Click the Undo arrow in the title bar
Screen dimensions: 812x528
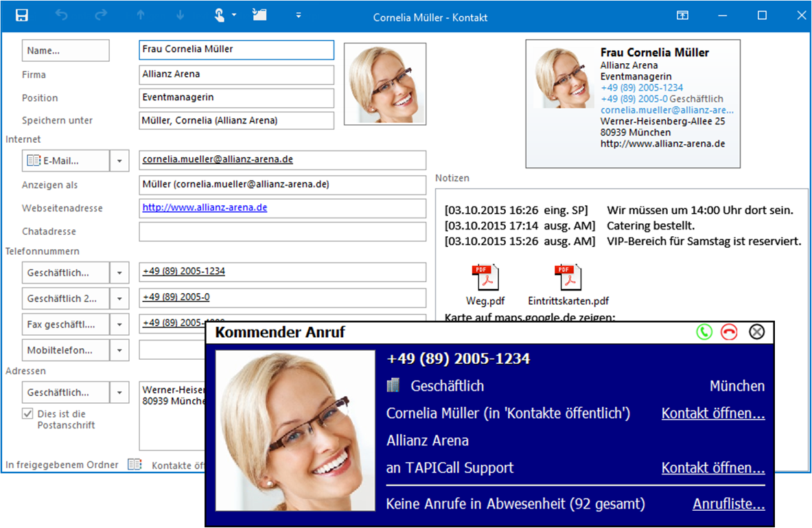pos(62,15)
